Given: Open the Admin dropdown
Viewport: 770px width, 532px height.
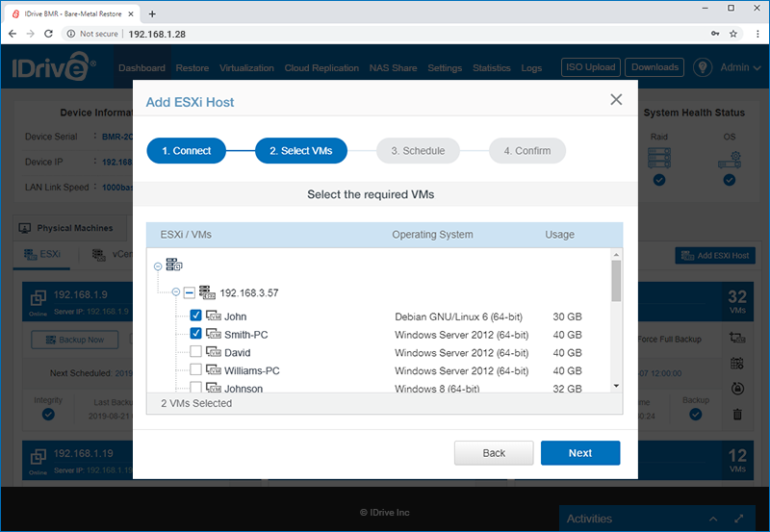Looking at the screenshot, I should 740,67.
